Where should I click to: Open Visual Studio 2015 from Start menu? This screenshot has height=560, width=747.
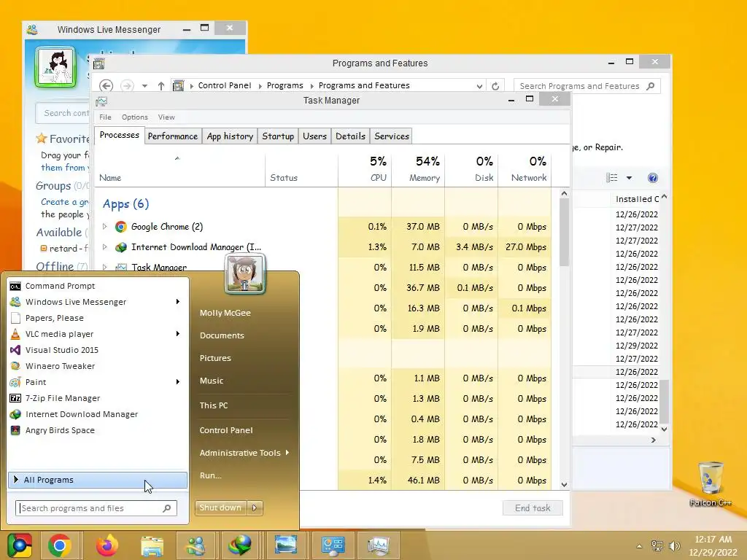pos(61,350)
